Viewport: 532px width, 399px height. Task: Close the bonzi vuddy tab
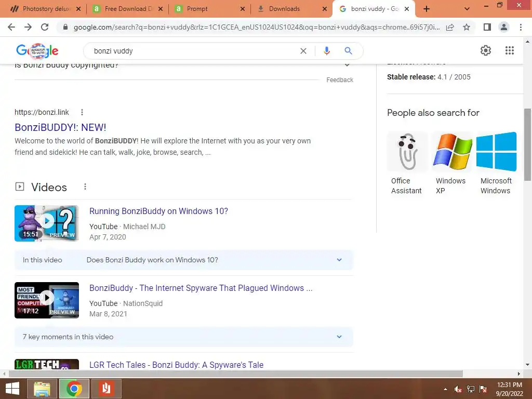click(x=407, y=9)
